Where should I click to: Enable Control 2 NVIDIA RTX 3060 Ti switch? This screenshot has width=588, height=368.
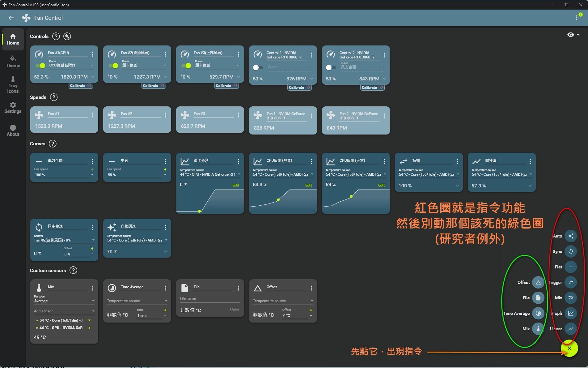pyautogui.click(x=331, y=67)
